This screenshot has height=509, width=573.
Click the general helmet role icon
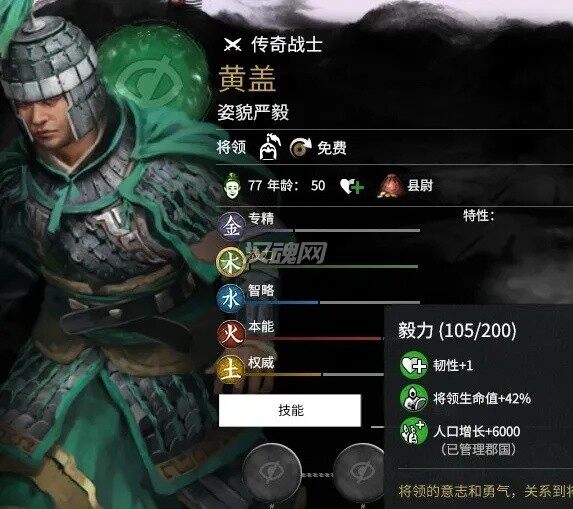[270, 147]
